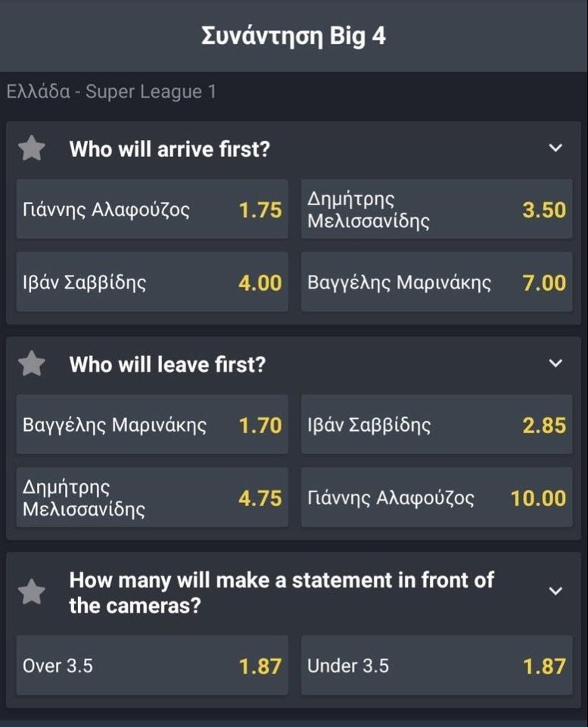Favorite the 'Who will arrive first?' market
This screenshot has width=588, height=727.
point(32,149)
